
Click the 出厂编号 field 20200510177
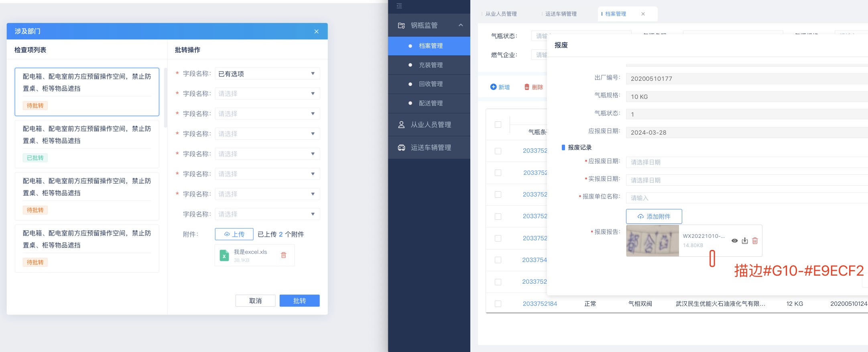pyautogui.click(x=747, y=79)
